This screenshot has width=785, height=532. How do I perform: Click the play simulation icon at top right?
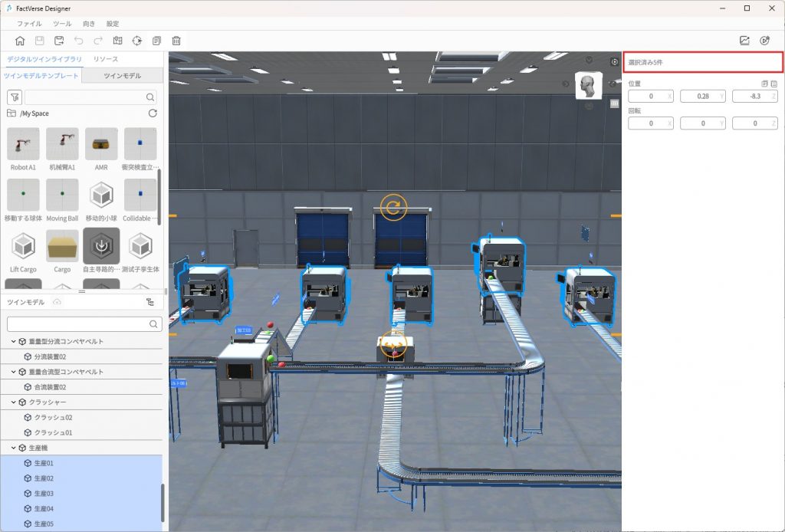(x=764, y=41)
